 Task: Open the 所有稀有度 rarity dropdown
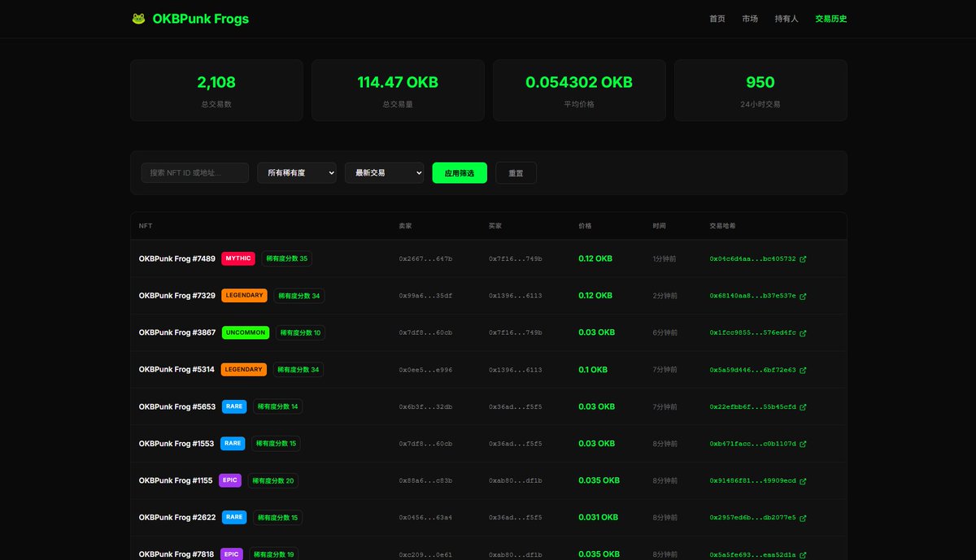pyautogui.click(x=297, y=172)
